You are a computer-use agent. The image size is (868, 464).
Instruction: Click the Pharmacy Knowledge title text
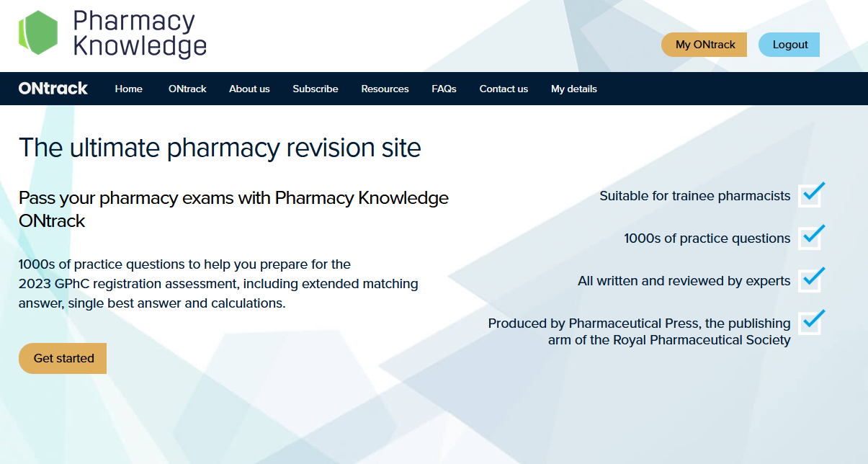[140, 34]
